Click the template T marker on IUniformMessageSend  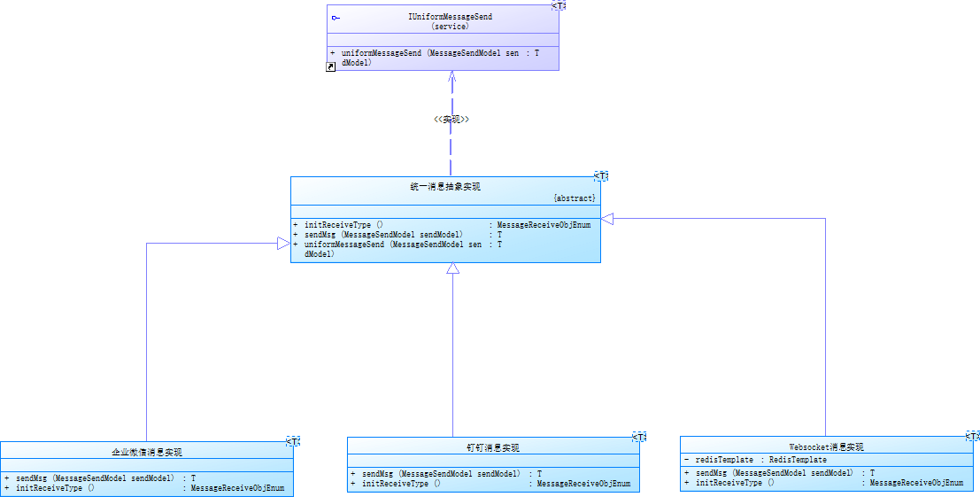[559, 5]
